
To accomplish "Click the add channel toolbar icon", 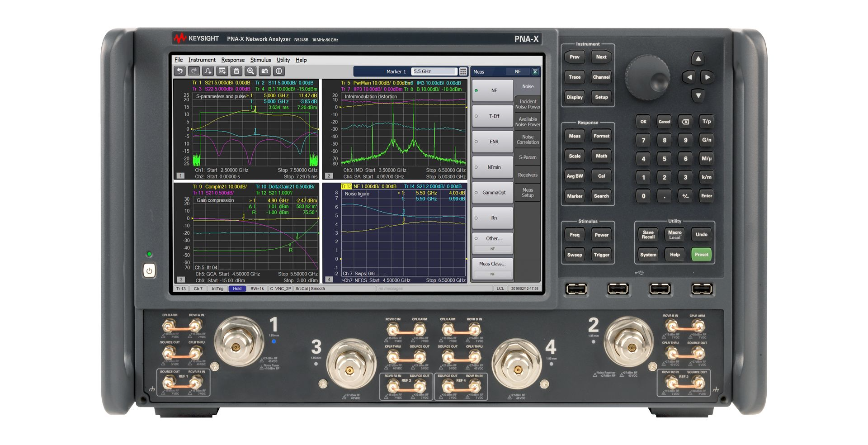I will click(222, 71).
